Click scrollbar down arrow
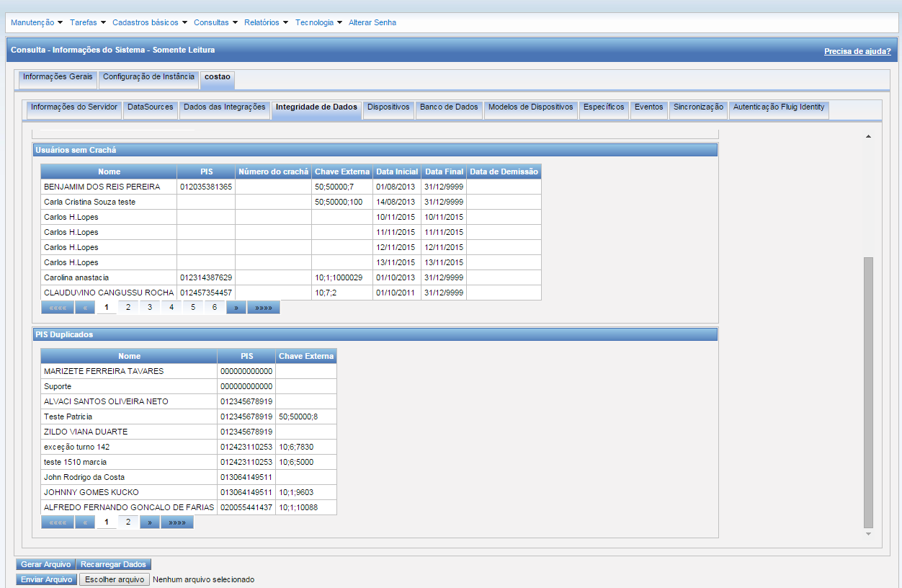The height and width of the screenshot is (588, 902). pyautogui.click(x=868, y=534)
